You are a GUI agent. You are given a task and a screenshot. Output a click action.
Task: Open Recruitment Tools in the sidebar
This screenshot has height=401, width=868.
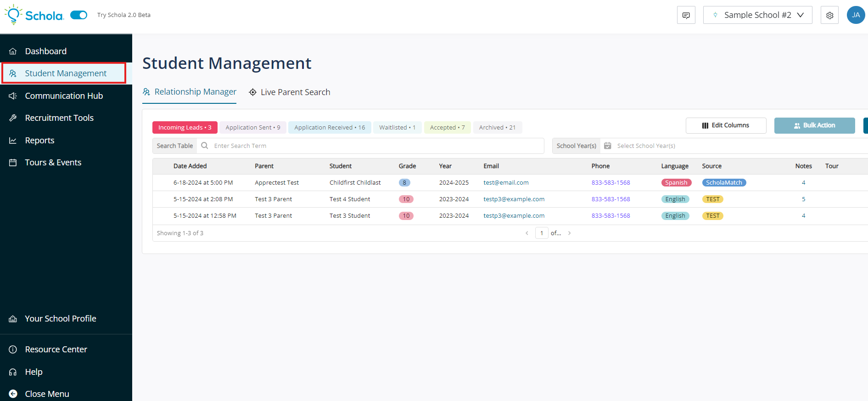(66, 118)
